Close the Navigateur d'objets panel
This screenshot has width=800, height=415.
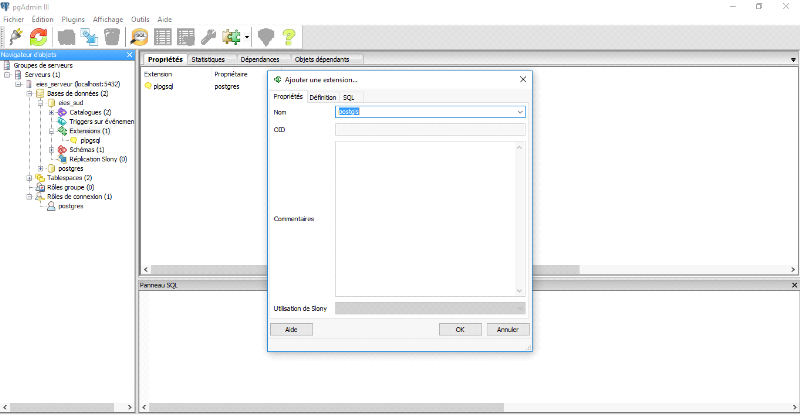(x=130, y=55)
